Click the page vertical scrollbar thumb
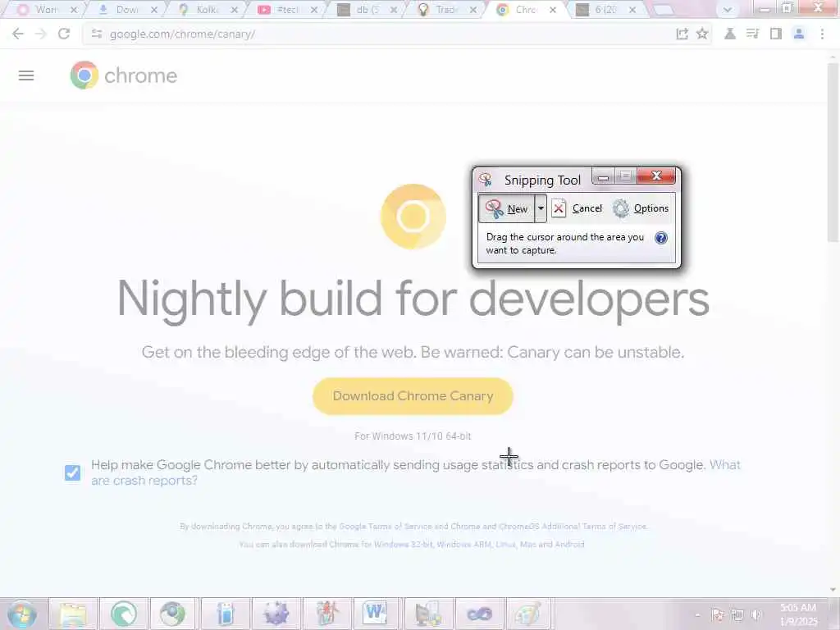 (x=833, y=153)
